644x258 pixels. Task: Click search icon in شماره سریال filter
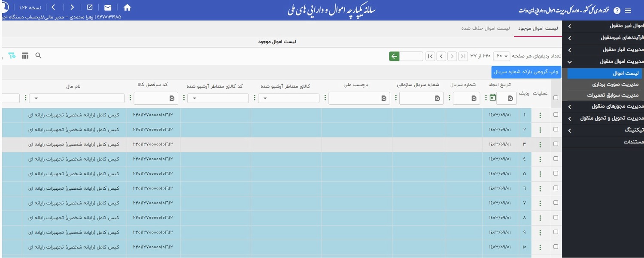pyautogui.click(x=474, y=99)
